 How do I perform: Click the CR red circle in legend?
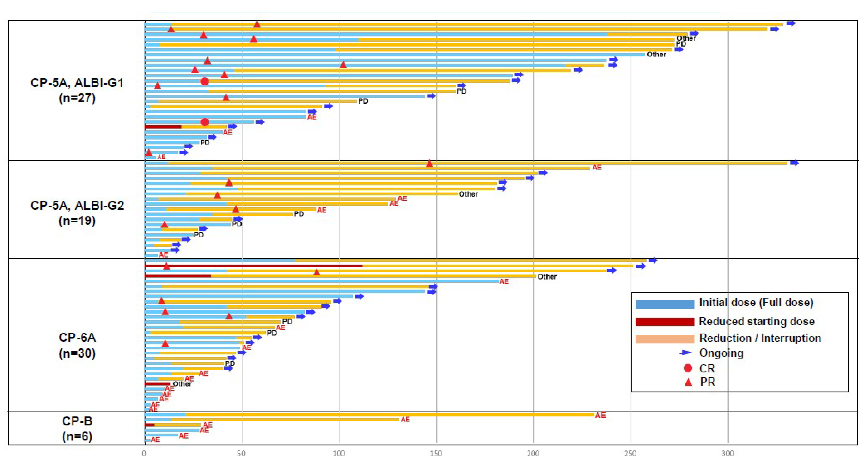(688, 368)
